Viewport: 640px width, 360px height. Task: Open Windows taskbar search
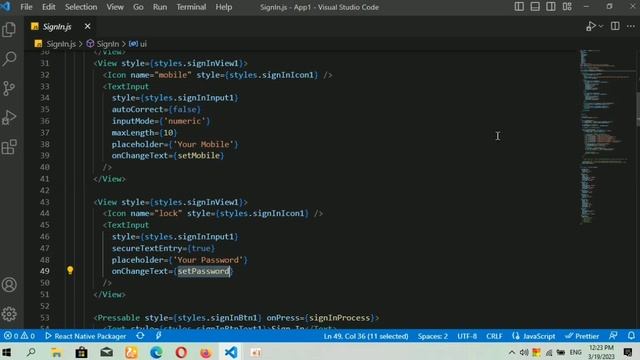point(31,352)
